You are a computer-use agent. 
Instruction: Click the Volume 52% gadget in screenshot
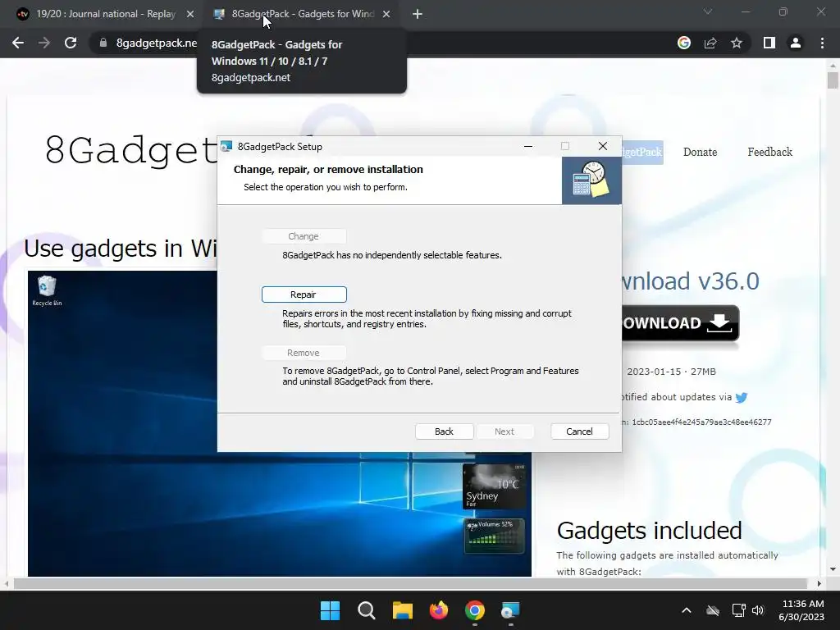(494, 536)
